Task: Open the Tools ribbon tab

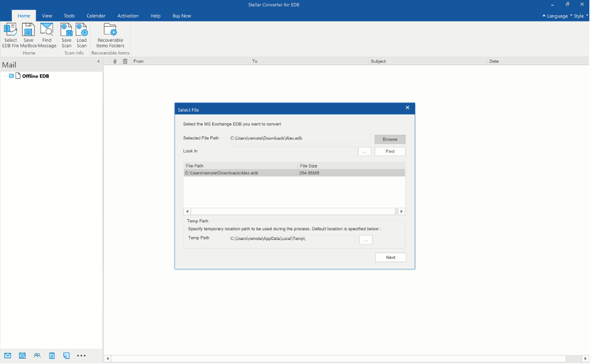Action: (x=69, y=16)
